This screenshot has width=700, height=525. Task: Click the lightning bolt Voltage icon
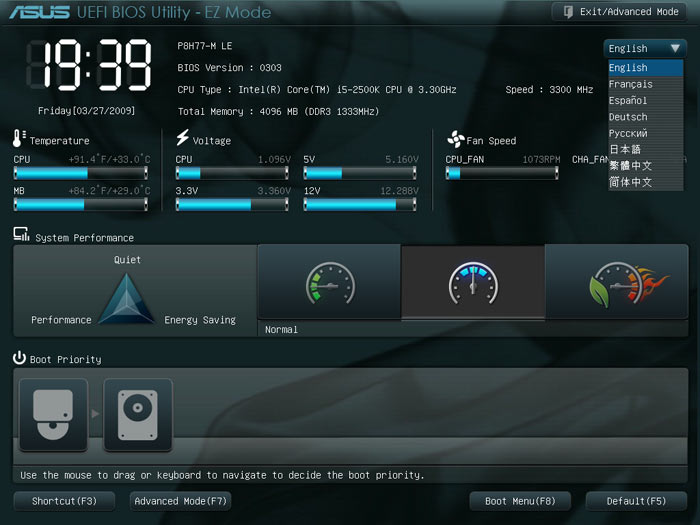(x=183, y=138)
